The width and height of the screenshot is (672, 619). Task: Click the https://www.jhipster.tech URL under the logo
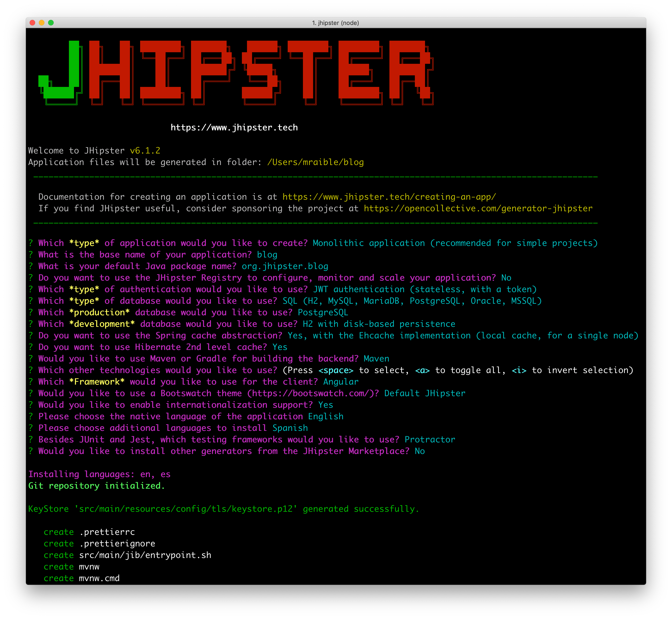[234, 128]
